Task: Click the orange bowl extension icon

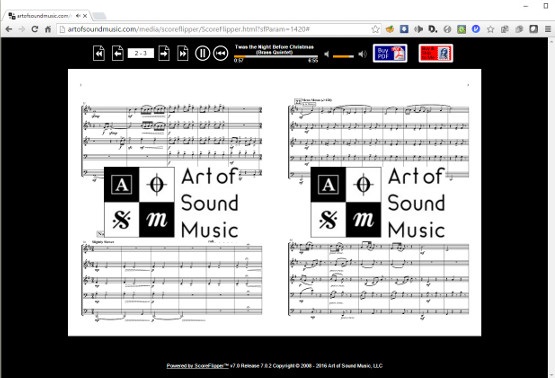Action: click(390, 29)
